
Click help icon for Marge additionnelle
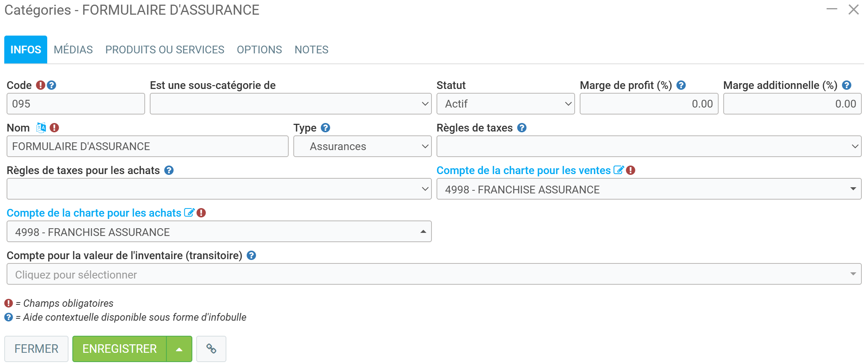click(846, 85)
